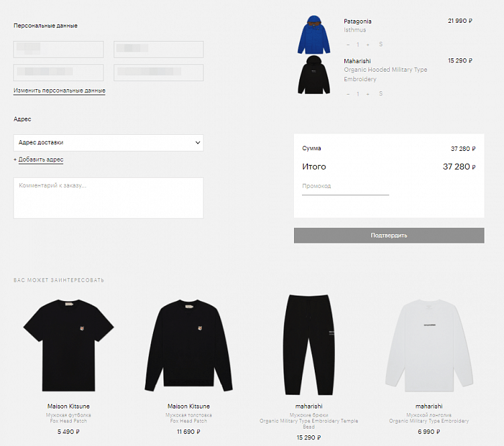
Task: Select the first personal data field
Action: [58, 49]
